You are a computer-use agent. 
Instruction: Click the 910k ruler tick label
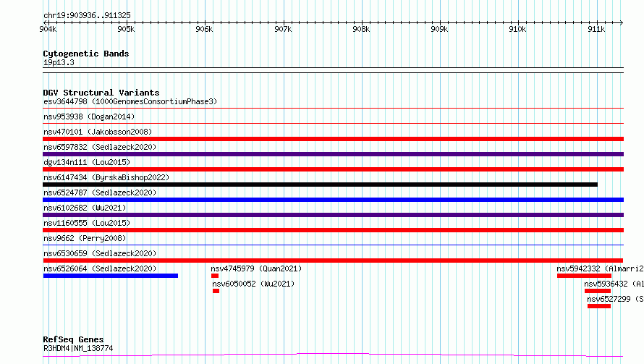tap(517, 29)
